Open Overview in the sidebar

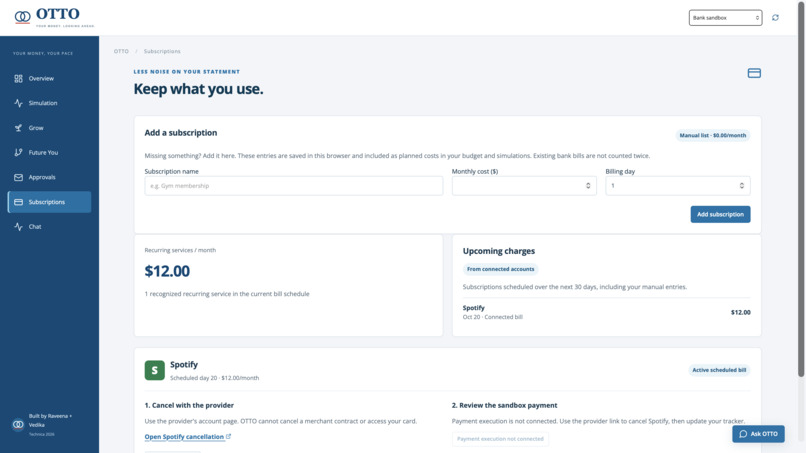[x=49, y=79]
